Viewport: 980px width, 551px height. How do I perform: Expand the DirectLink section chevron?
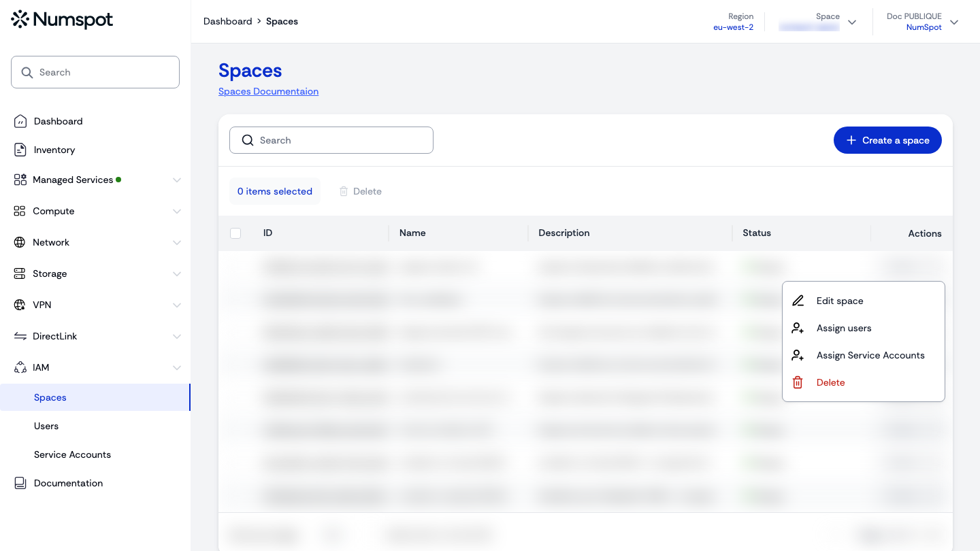(x=177, y=337)
